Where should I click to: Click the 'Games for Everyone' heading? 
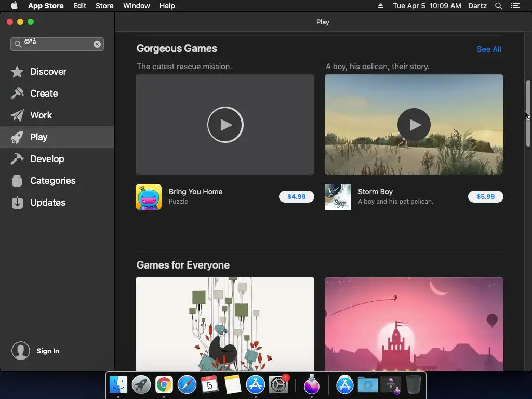click(183, 265)
